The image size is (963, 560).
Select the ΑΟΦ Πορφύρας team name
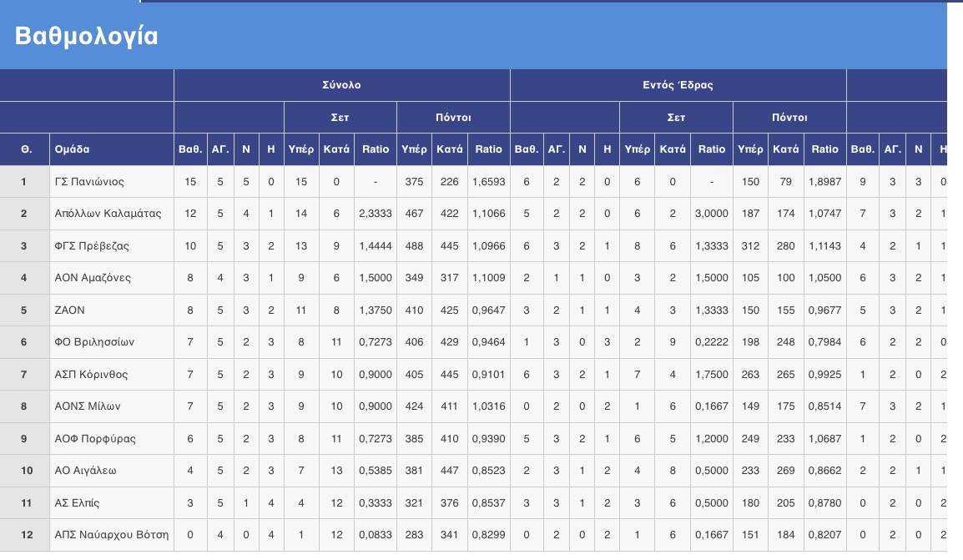pyautogui.click(x=95, y=439)
